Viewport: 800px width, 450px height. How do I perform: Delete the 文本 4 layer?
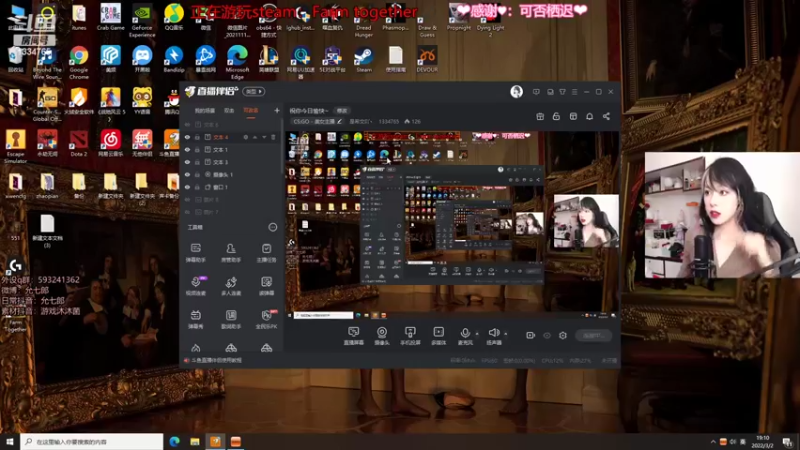click(273, 137)
